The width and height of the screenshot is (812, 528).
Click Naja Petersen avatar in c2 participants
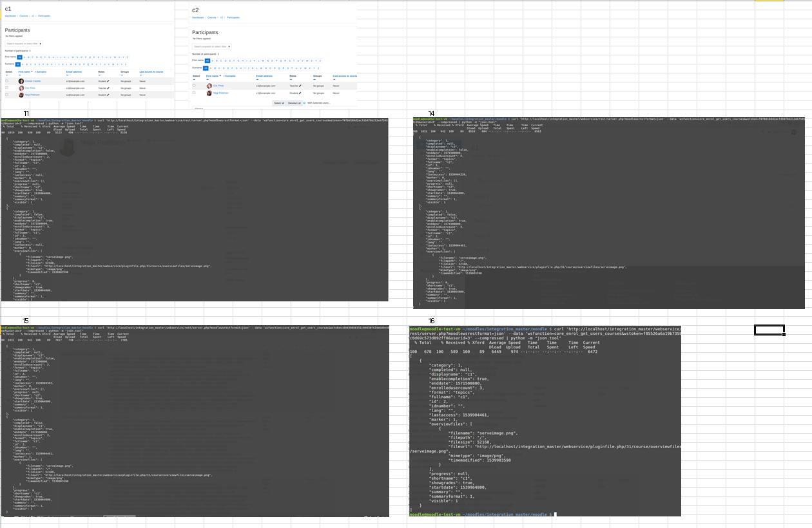click(x=209, y=93)
